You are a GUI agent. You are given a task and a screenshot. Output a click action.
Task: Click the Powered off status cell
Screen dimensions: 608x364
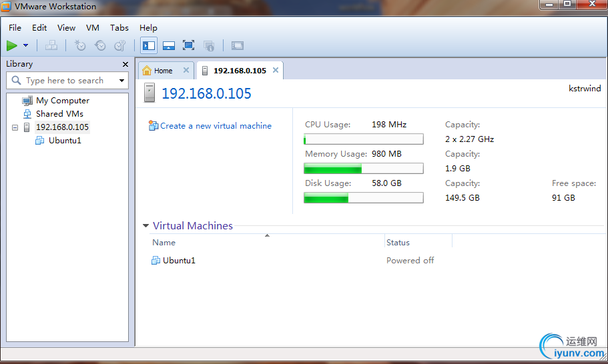[x=410, y=261]
